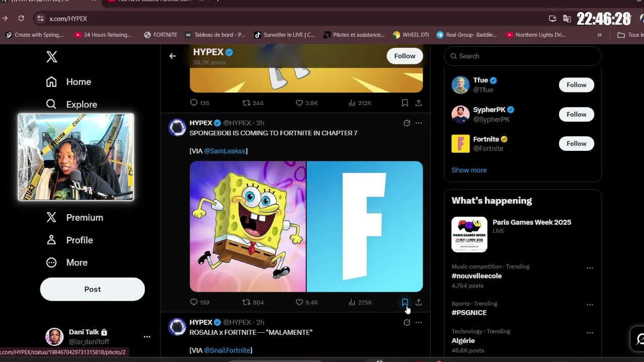Open options for Algérie trend

click(x=590, y=332)
